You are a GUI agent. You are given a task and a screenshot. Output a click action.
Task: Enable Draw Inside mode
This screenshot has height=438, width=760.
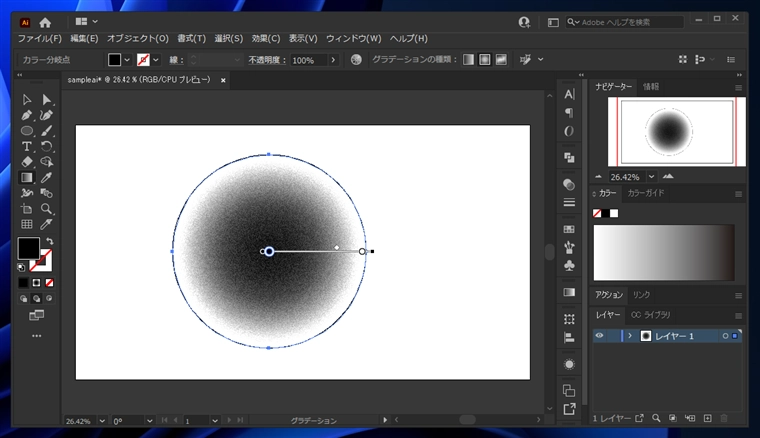[49, 298]
